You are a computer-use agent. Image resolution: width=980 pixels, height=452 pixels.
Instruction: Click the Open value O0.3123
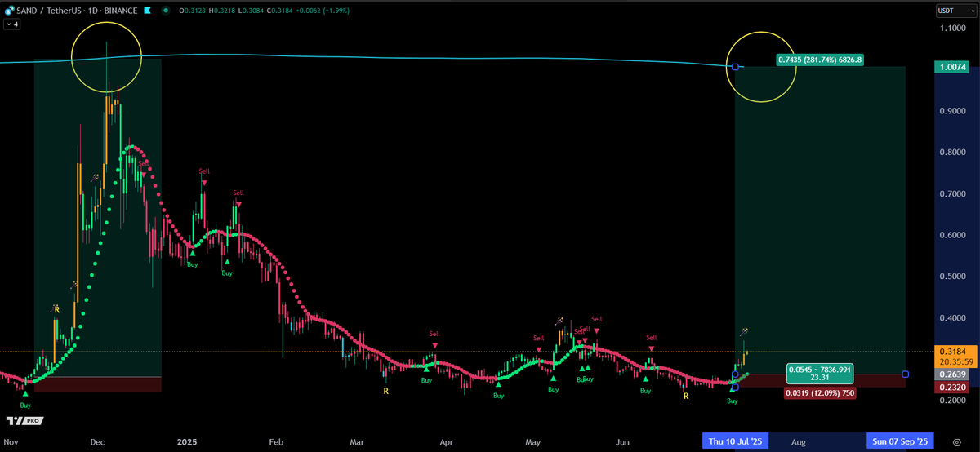coord(193,11)
